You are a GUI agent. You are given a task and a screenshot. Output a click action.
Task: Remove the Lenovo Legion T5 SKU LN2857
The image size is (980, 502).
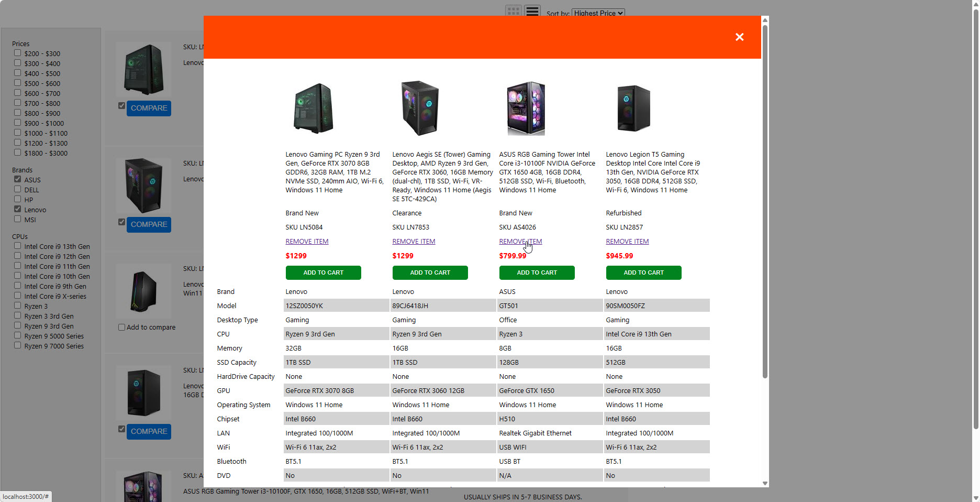coord(627,242)
